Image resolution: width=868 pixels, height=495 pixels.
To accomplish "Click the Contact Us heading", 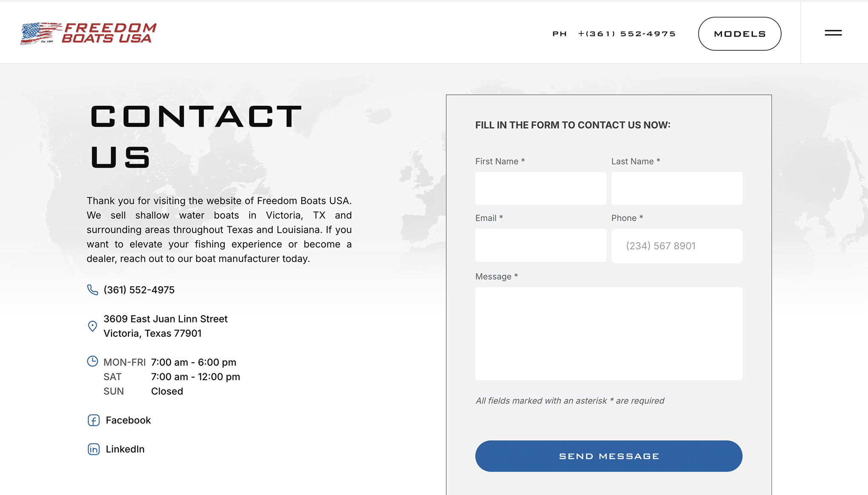I will 196,136.
